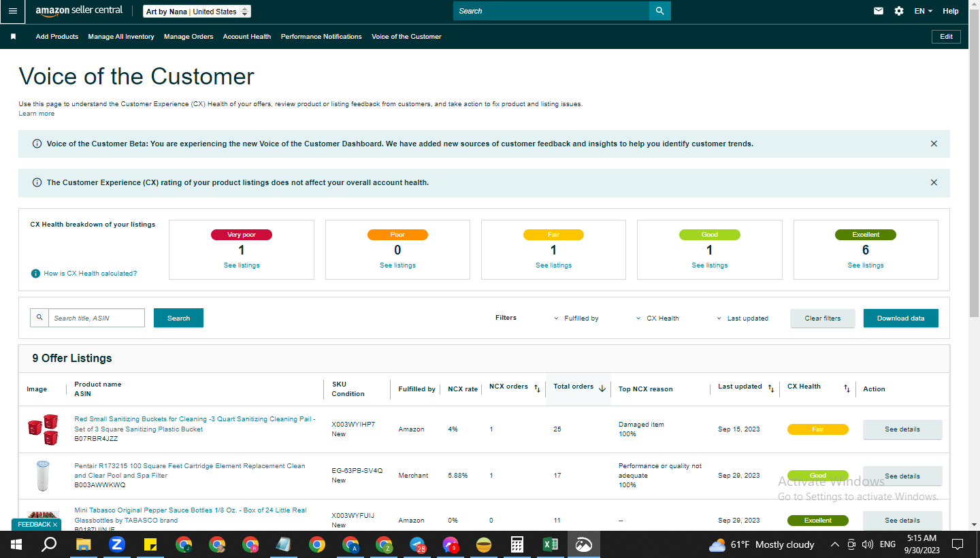Open File Explorer from the taskbar
The image size is (980, 558).
pos(83,544)
